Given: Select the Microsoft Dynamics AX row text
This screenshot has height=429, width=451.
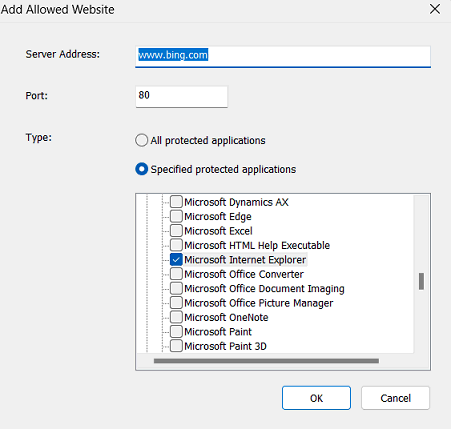Looking at the screenshot, I should coord(236,202).
